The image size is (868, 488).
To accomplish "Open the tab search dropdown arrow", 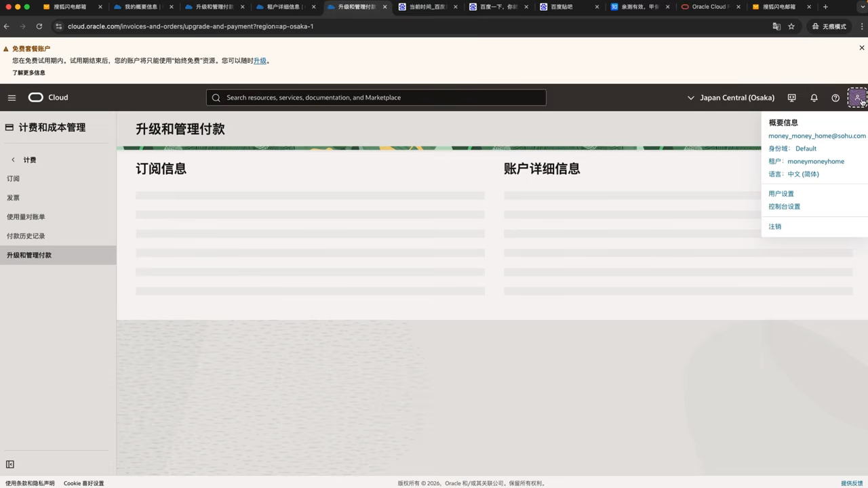I will pyautogui.click(x=861, y=7).
